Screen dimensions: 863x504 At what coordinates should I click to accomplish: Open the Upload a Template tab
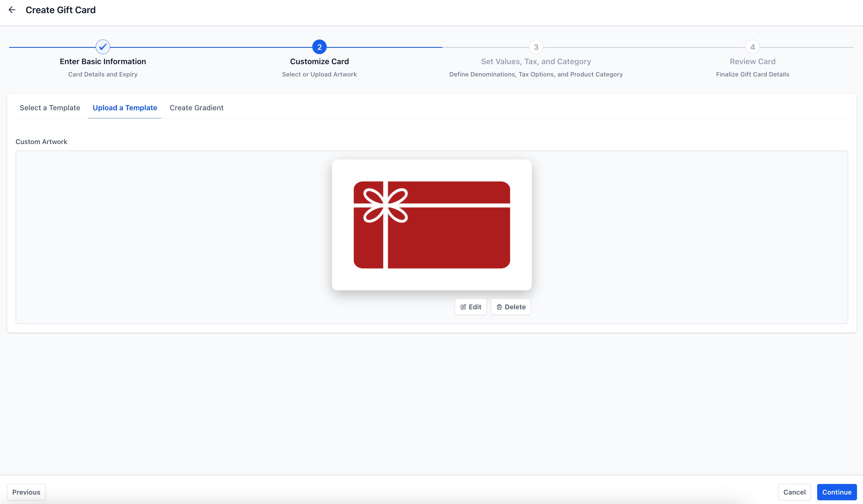[x=125, y=108]
